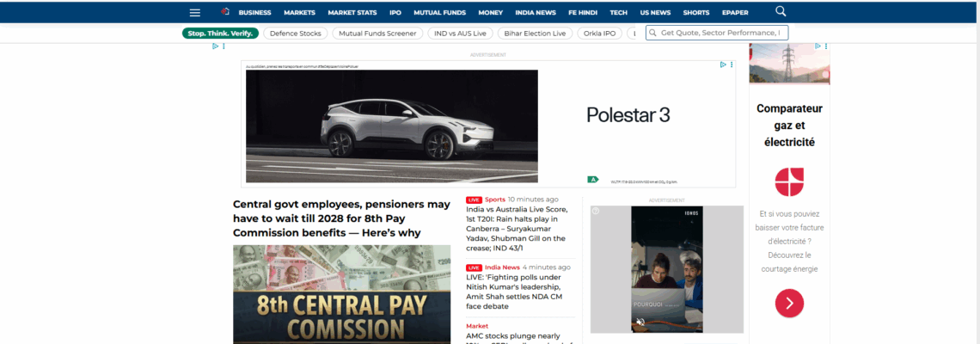Screen dimensions: 980x344
Task: Click the Financial Express logo icon
Action: (x=225, y=12)
